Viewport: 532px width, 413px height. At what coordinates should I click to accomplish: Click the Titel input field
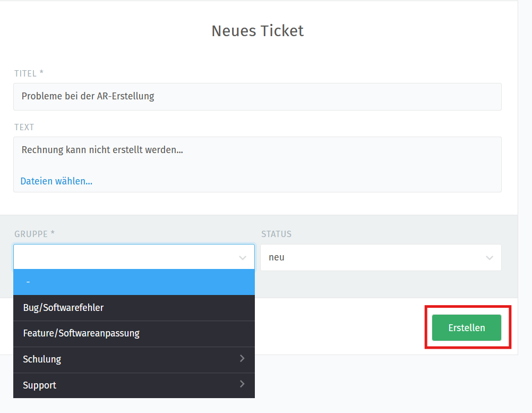click(258, 97)
